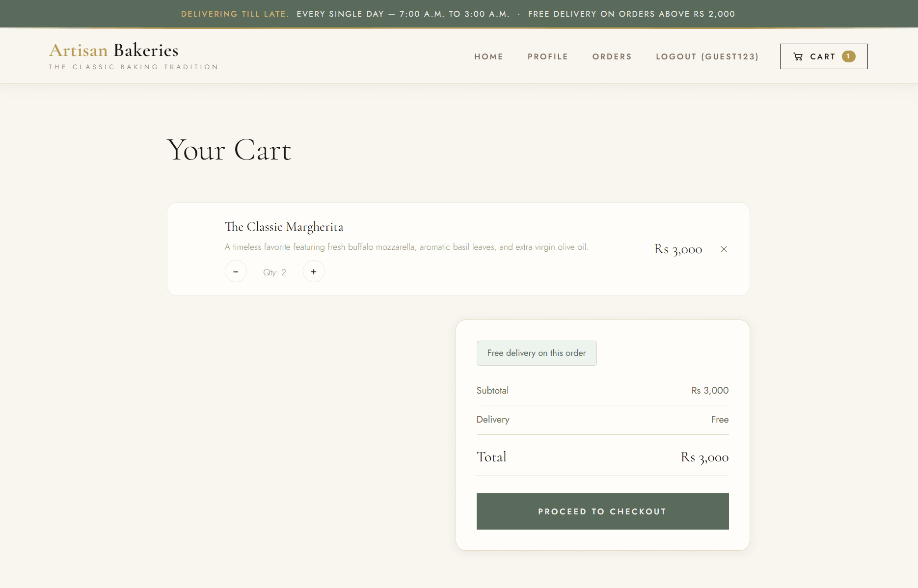Screen dimensions: 918x588
Task: Log out of Guest123 account
Action: point(707,56)
